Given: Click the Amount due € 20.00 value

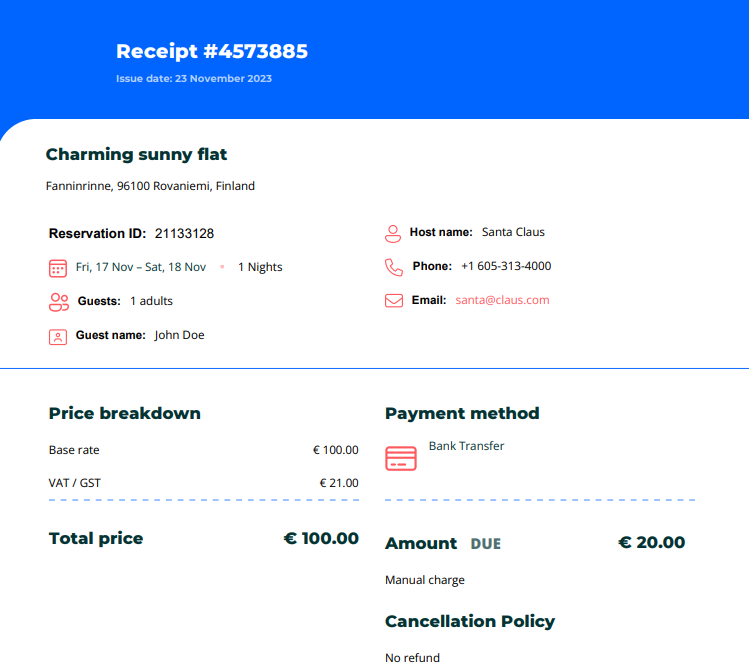Looking at the screenshot, I should pos(651,542).
